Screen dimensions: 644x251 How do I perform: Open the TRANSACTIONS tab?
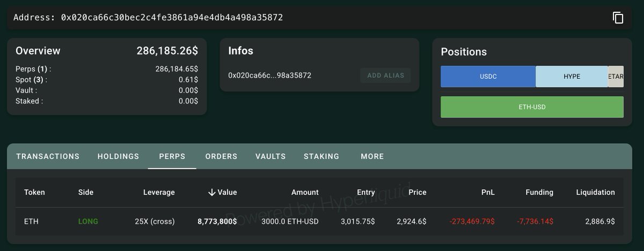click(x=48, y=157)
